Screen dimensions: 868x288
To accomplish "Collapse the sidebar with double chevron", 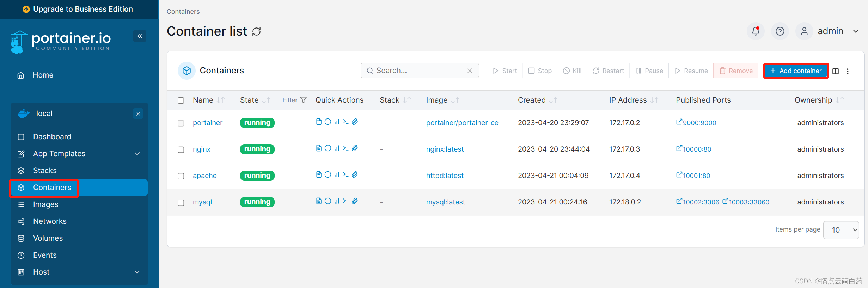I will pos(140,36).
